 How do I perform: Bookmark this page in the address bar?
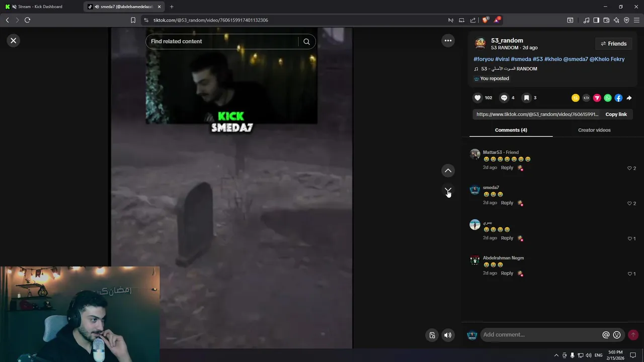pyautogui.click(x=133, y=20)
